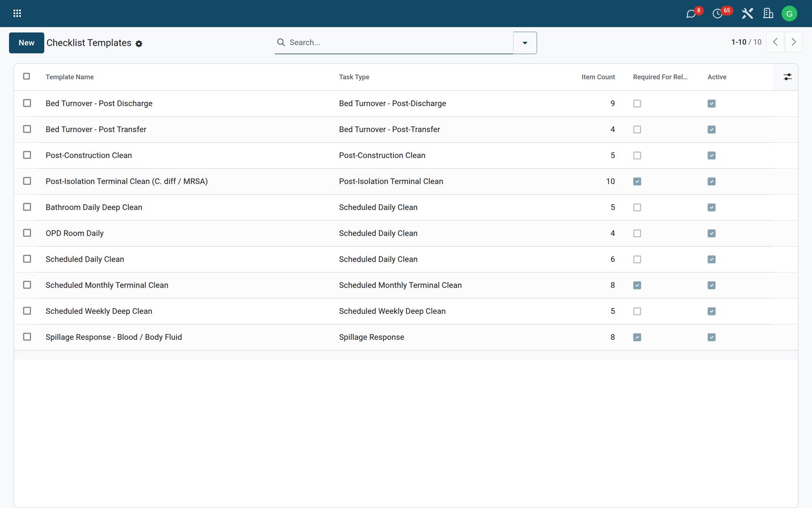Click the Checklist Templates breadcrumb title
812x508 pixels.
[x=89, y=43]
